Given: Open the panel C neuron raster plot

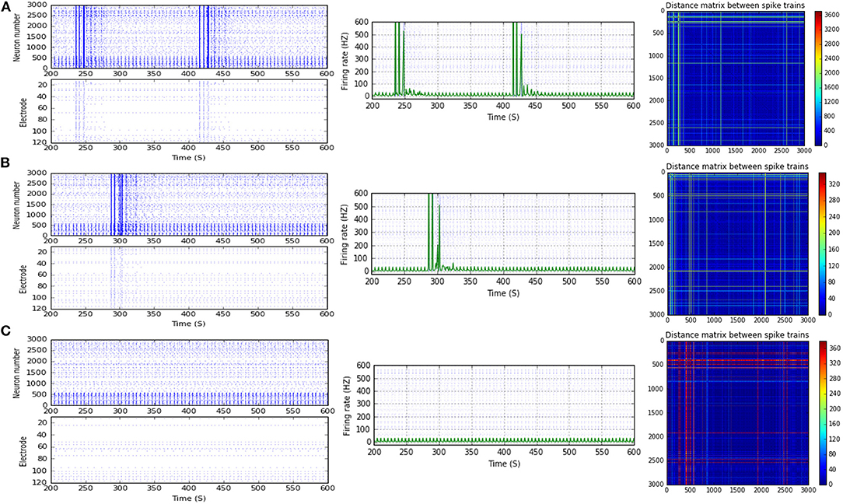Looking at the screenshot, I should point(189,373).
